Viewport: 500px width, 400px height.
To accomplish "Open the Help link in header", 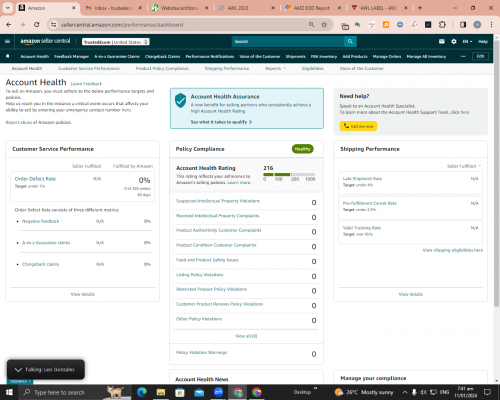I will [x=483, y=42].
